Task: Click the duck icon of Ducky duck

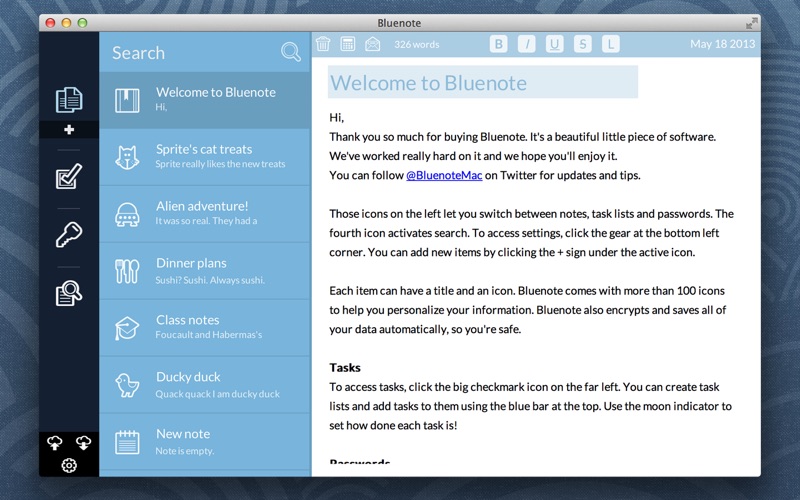Action: (127, 385)
